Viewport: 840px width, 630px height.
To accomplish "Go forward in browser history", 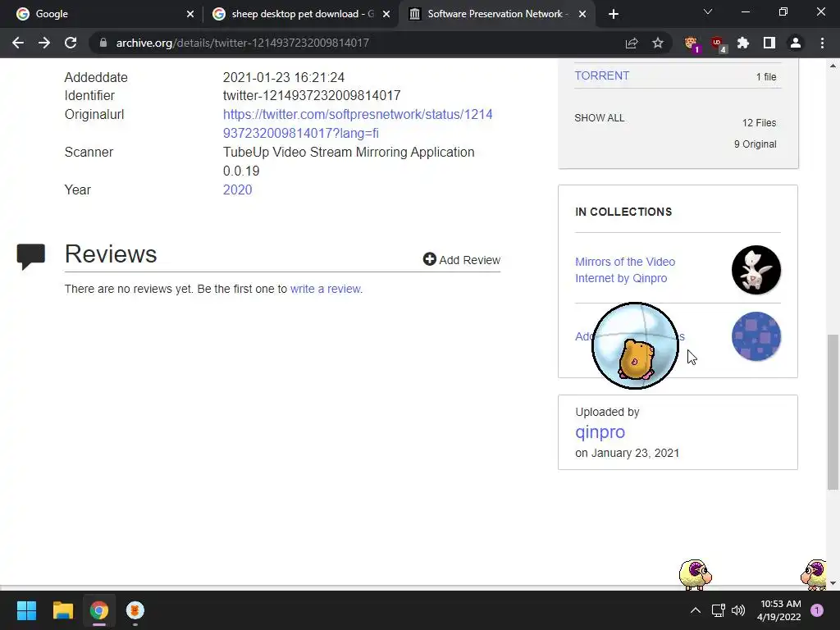I will [x=44, y=43].
